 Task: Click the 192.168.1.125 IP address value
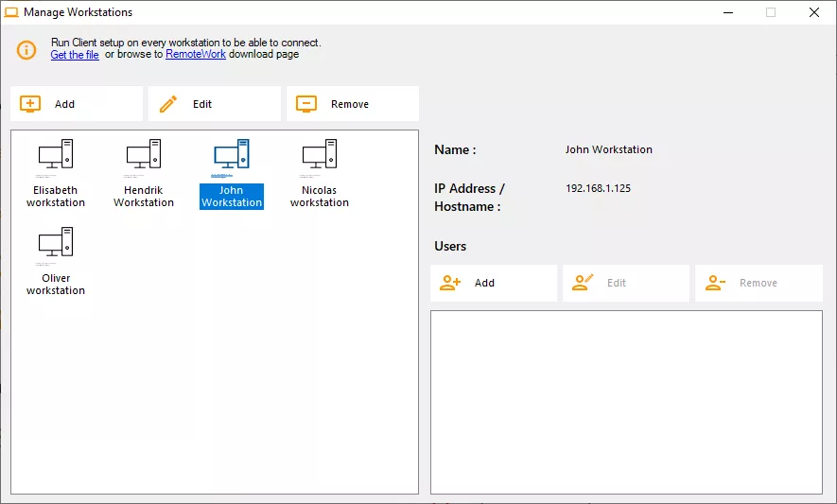coord(598,188)
